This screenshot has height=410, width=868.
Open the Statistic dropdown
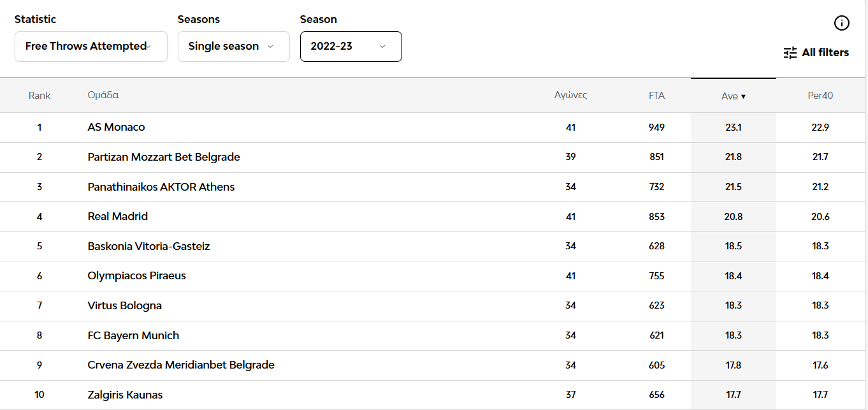pyautogui.click(x=90, y=47)
